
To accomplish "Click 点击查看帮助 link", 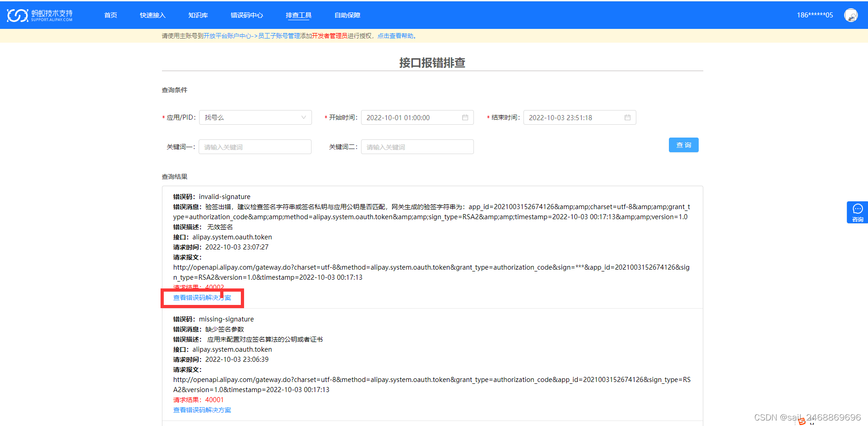I will (x=395, y=36).
